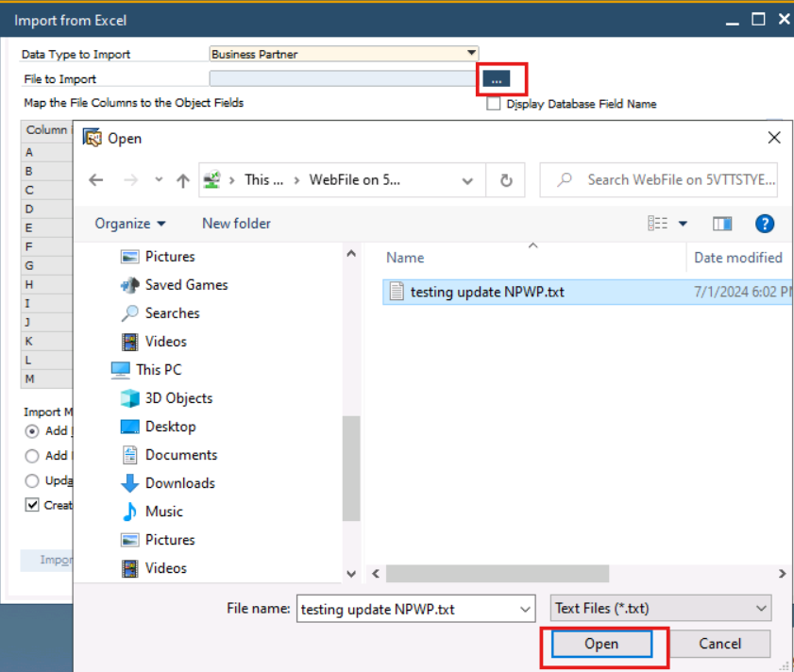Click the Forward arrow in Open dialog
The height and width of the screenshot is (672, 794).
point(130,179)
